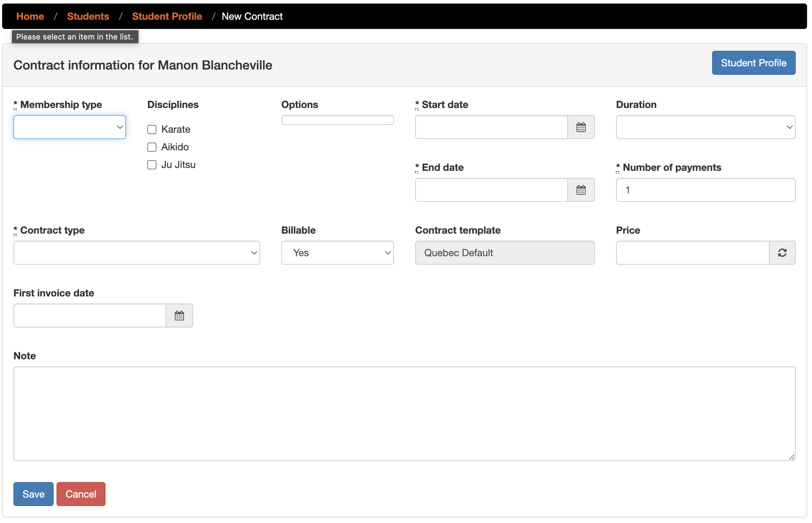Click inside the Note text area
The image size is (812, 523).
coord(404,413)
